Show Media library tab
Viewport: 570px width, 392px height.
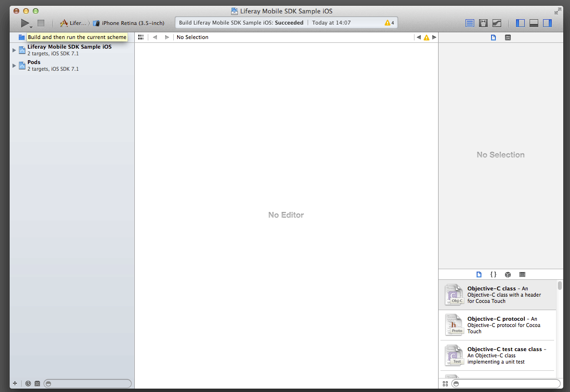(x=522, y=274)
